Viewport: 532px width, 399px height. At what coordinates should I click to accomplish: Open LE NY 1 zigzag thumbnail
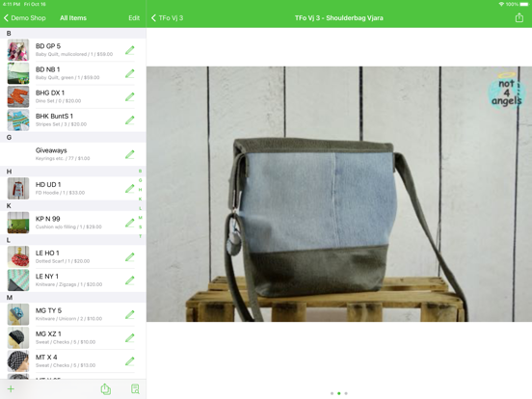(x=18, y=280)
